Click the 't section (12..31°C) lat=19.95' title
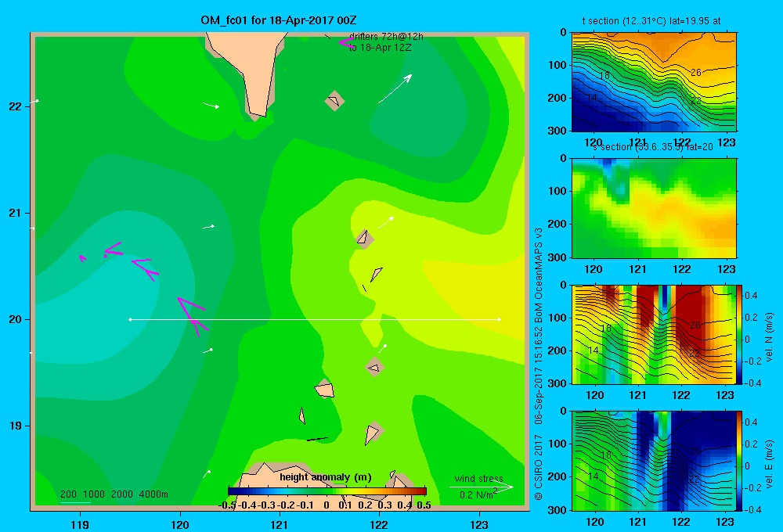The height and width of the screenshot is (532, 783). click(651, 21)
